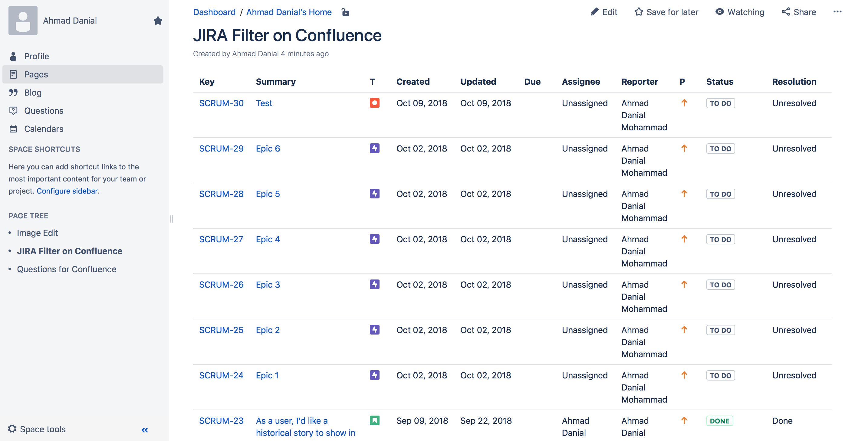Screen dimensions: 868x441
Task: Select JIRA Filter on Confluence in page tree
Action: 69,251
